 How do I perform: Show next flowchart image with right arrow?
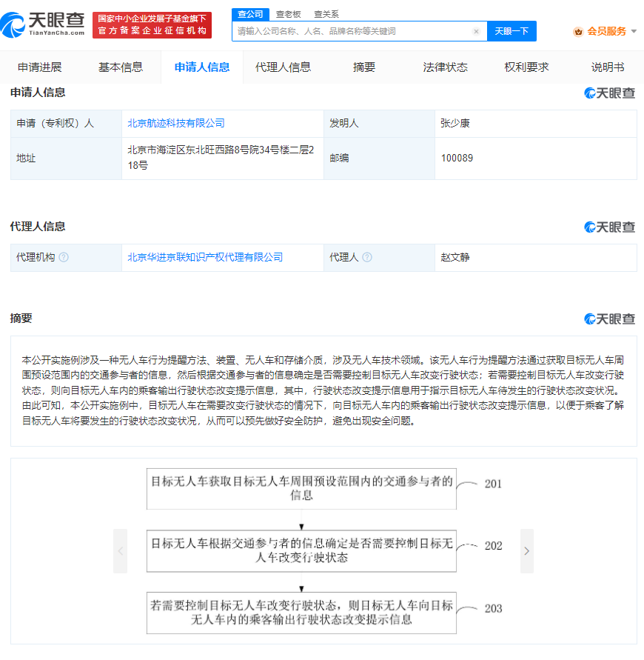click(526, 551)
